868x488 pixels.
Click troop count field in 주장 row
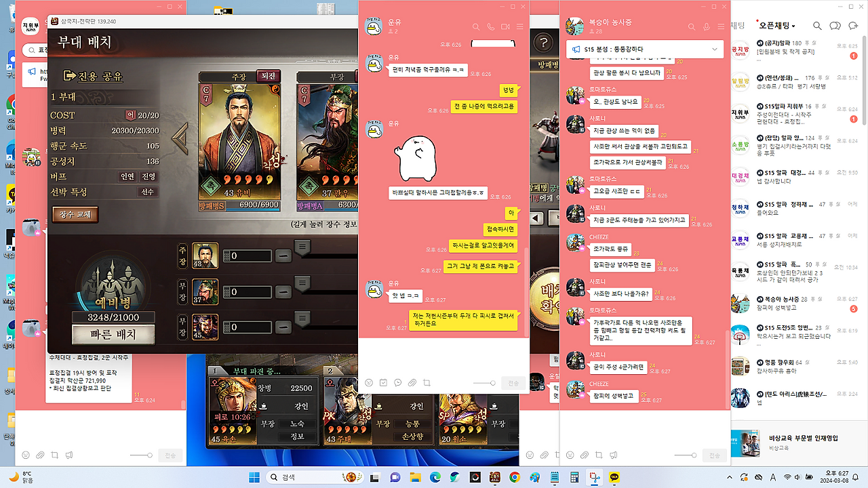[x=248, y=256]
